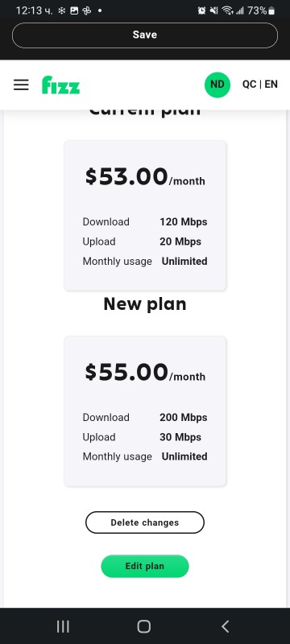The width and height of the screenshot is (290, 644).
Task: Open the recent apps button
Action: coord(63,626)
